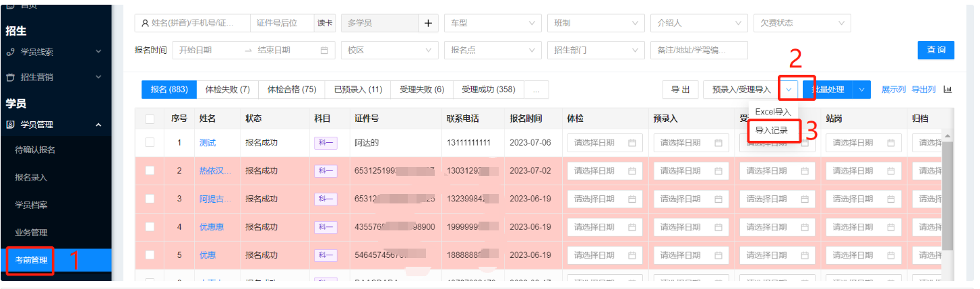
Task: Open 报名录入 in the sidebar
Action: 57,178
